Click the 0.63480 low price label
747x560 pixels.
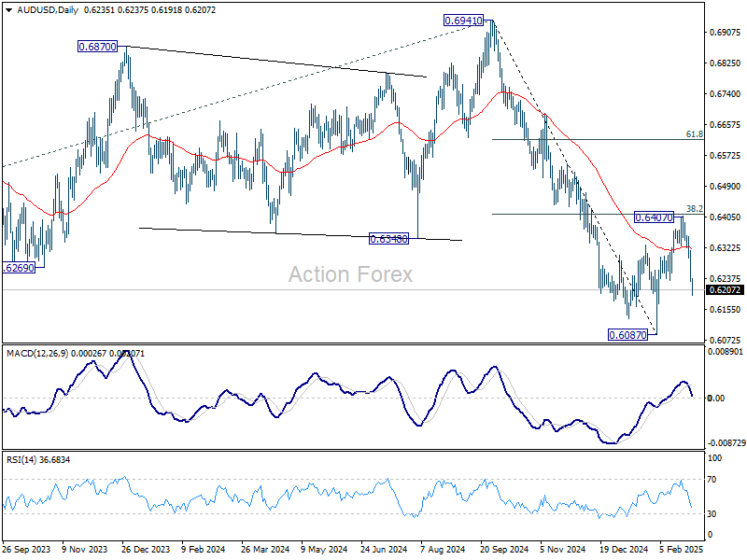coord(388,239)
